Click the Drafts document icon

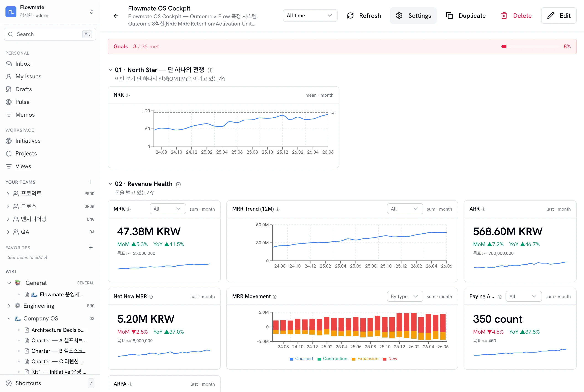[9, 89]
